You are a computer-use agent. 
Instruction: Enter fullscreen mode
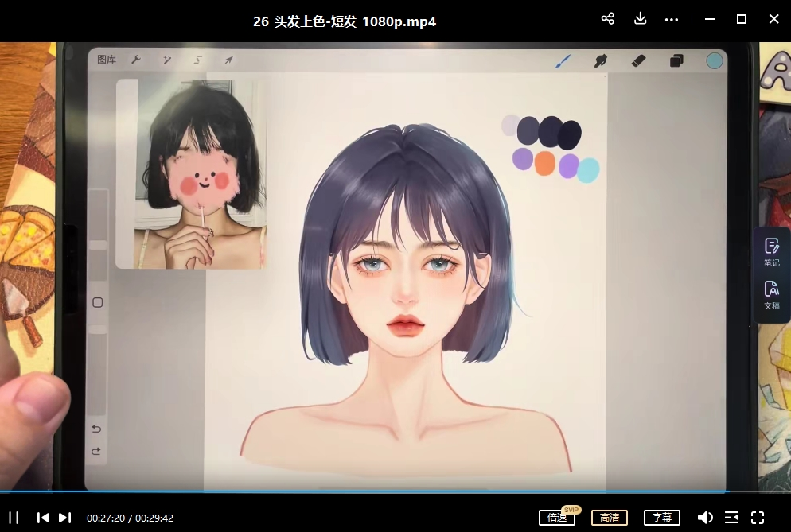758,518
